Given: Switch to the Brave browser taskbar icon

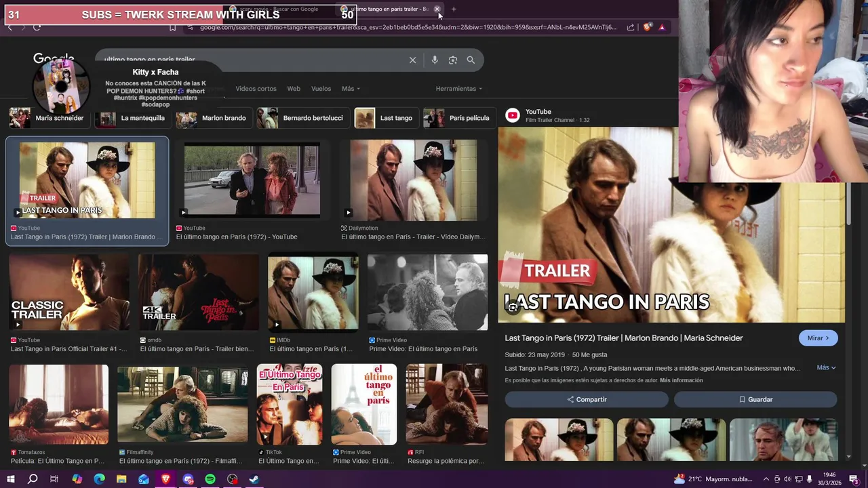Looking at the screenshot, I should coord(166,479).
